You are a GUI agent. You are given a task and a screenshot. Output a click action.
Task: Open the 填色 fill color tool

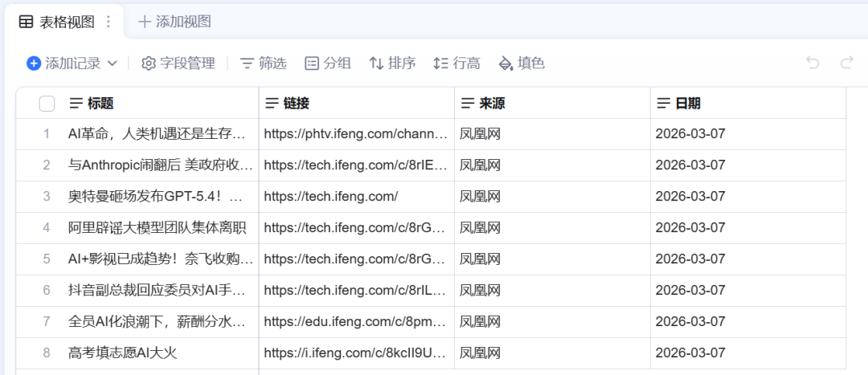click(522, 63)
